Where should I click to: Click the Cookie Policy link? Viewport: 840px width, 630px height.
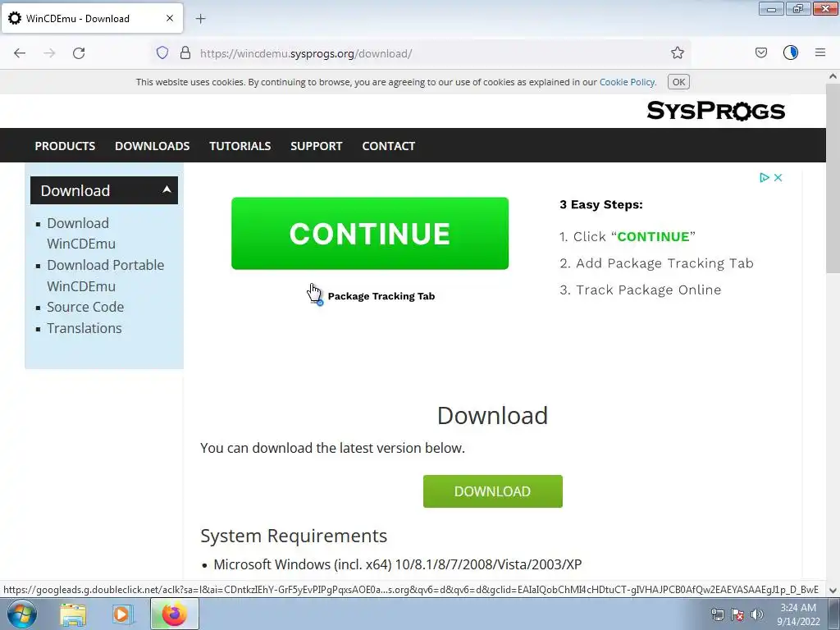point(627,82)
